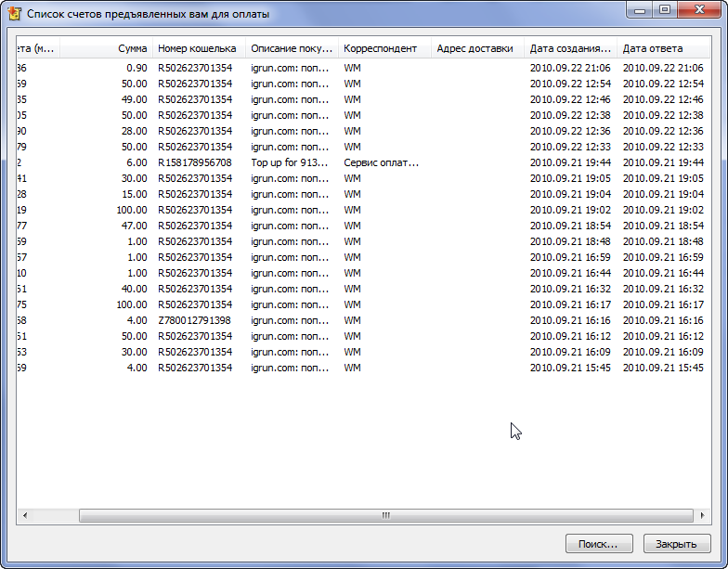This screenshot has height=569, width=728.
Task: Click response date 2010.09.22 12:46
Action: 663,99
